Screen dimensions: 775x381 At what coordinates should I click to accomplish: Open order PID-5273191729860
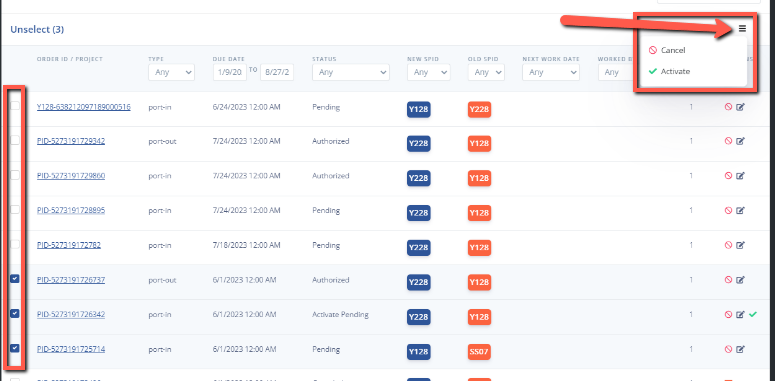pyautogui.click(x=71, y=176)
